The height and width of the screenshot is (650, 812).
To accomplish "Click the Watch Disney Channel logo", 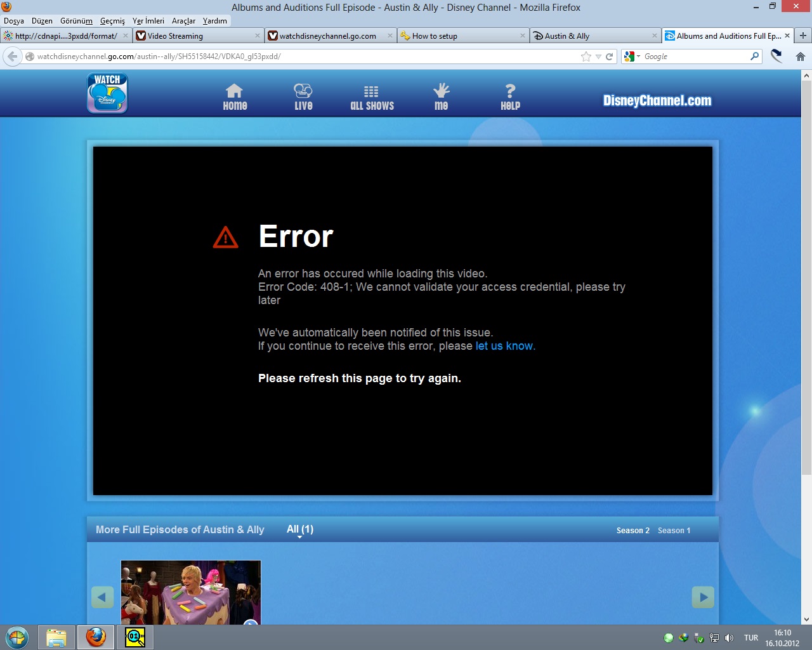I will [x=107, y=93].
